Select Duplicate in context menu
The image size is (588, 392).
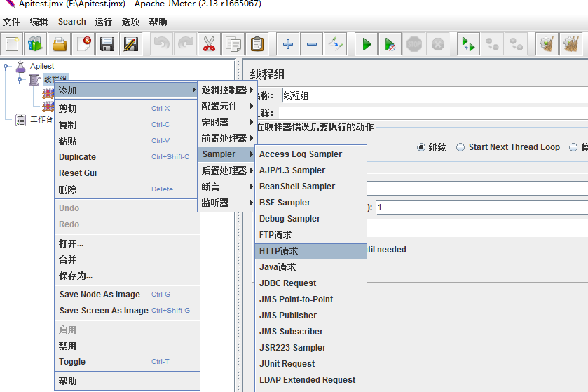click(x=127, y=157)
